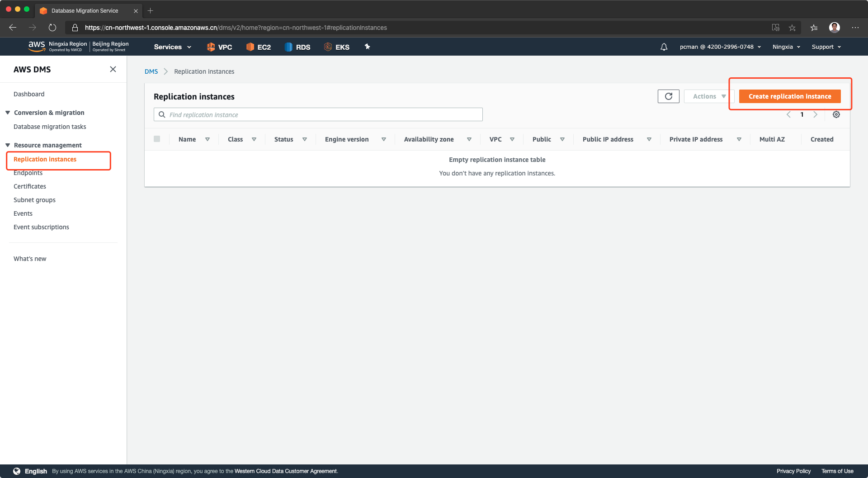
Task: Click Create replication instance button
Action: (x=789, y=96)
